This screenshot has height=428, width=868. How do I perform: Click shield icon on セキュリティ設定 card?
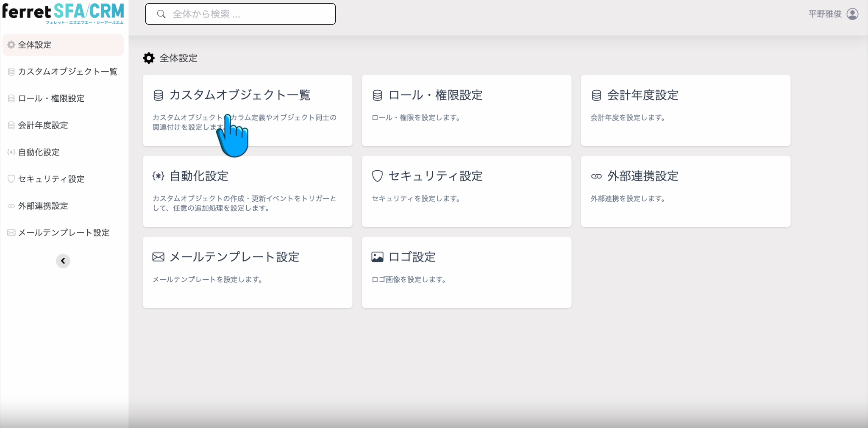click(377, 176)
